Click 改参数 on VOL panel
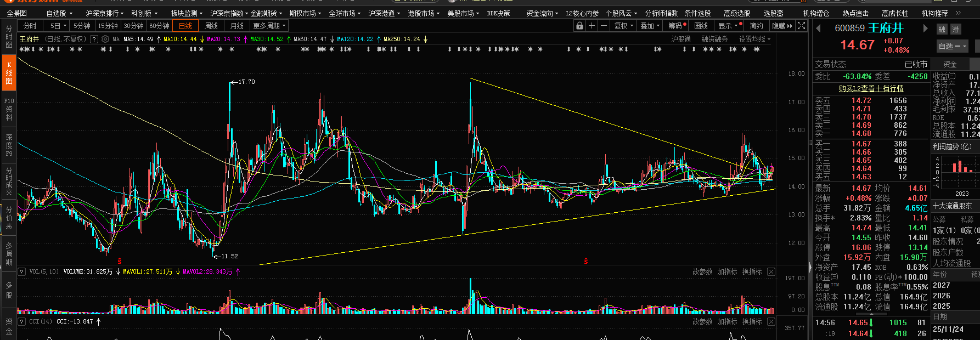The image size is (980, 340). [702, 271]
